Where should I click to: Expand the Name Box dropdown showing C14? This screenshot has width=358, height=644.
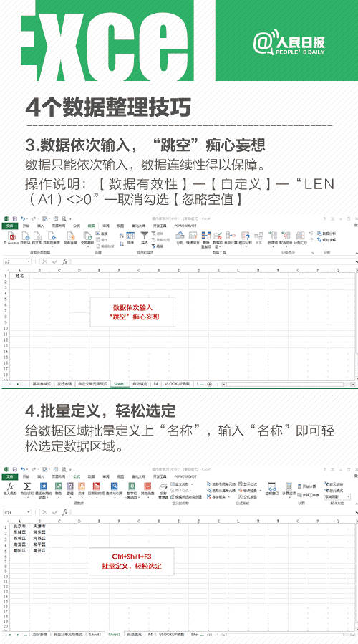pos(29,512)
